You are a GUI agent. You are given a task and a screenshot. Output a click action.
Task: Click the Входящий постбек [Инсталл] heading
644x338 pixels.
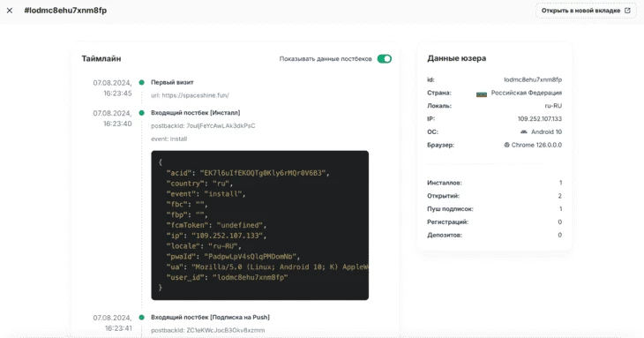point(196,113)
